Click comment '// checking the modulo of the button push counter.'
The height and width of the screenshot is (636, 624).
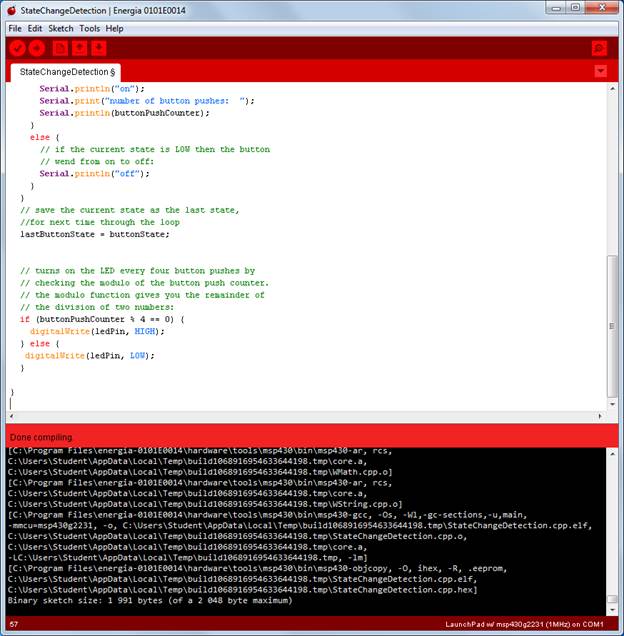coord(144,283)
